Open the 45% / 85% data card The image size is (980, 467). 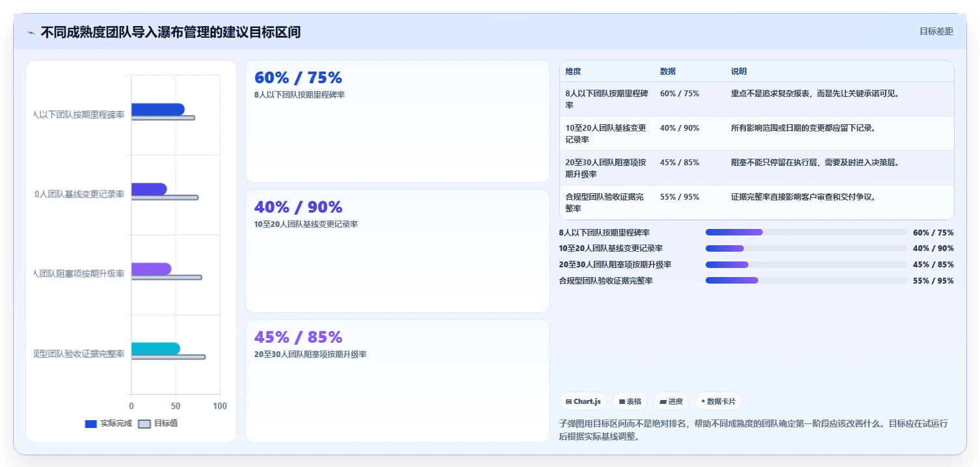(x=397, y=381)
